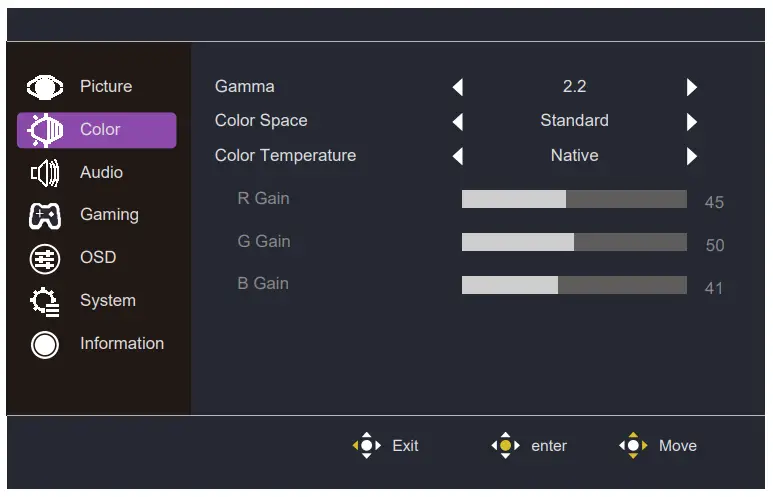Click the Standard color space value

(574, 121)
